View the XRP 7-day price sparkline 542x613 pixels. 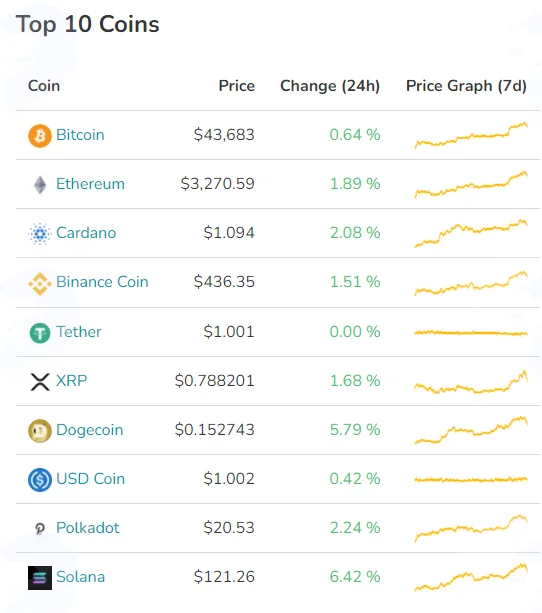coord(471,382)
